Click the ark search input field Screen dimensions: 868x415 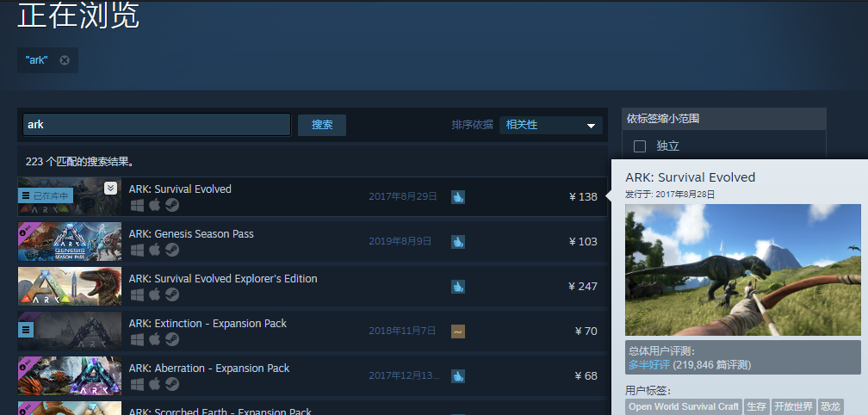coord(157,125)
